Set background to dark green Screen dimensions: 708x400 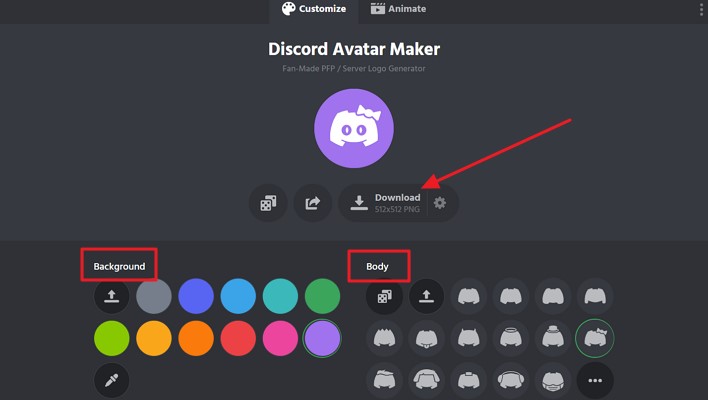coord(322,296)
